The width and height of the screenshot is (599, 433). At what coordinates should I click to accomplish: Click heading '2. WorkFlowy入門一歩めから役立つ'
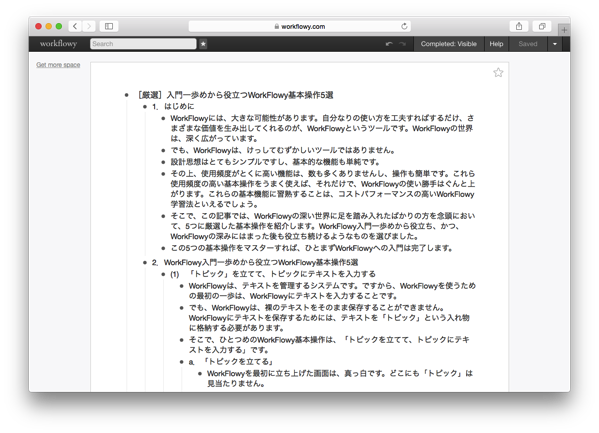point(255,262)
